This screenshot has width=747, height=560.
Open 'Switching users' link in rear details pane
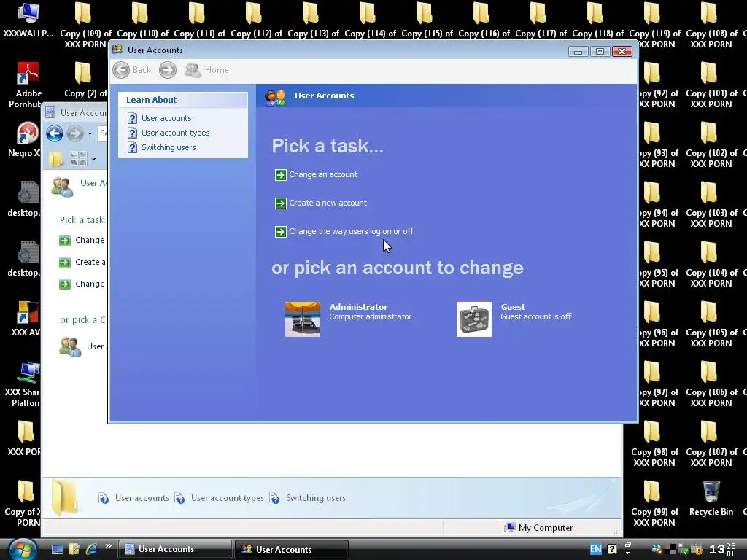[x=315, y=498]
